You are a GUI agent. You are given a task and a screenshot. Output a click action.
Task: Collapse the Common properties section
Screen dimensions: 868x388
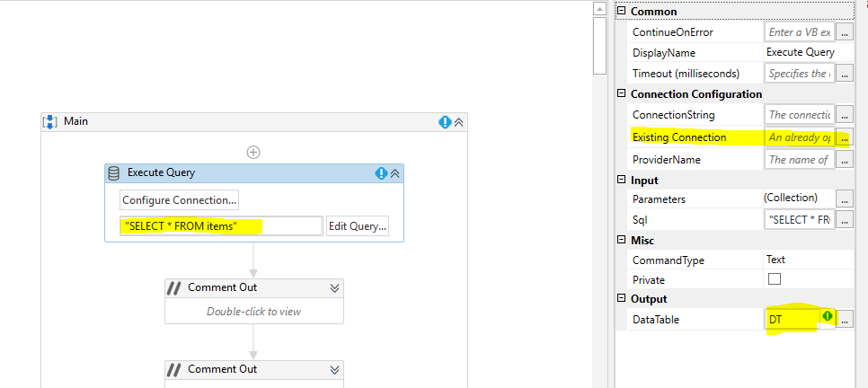(621, 12)
